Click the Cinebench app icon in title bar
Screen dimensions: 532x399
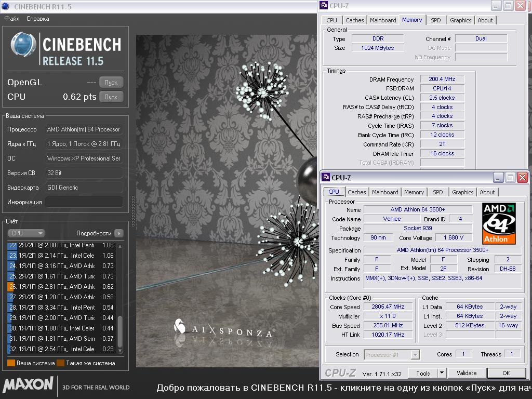5,6
